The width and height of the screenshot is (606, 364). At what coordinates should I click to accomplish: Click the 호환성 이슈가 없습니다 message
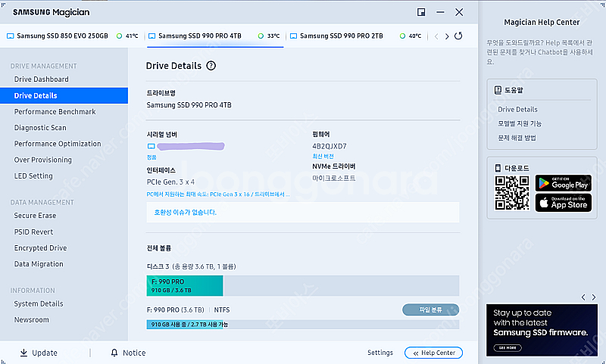[185, 213]
